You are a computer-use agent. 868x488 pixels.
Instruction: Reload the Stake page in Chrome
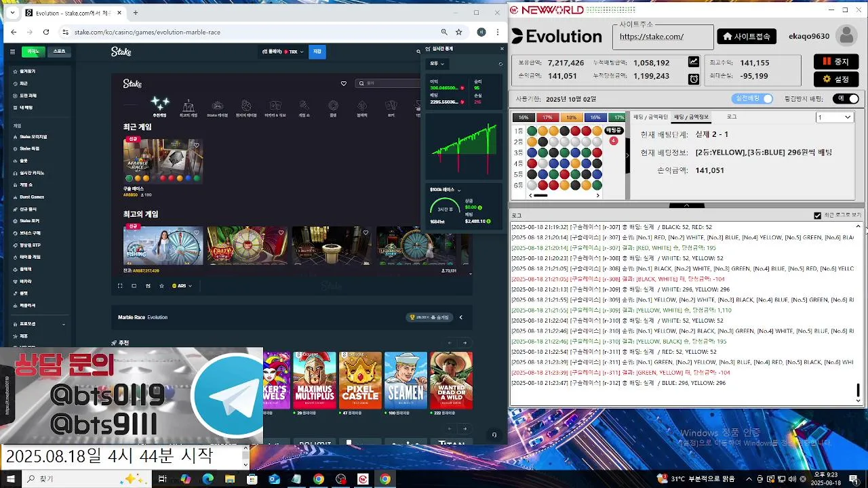(x=46, y=32)
